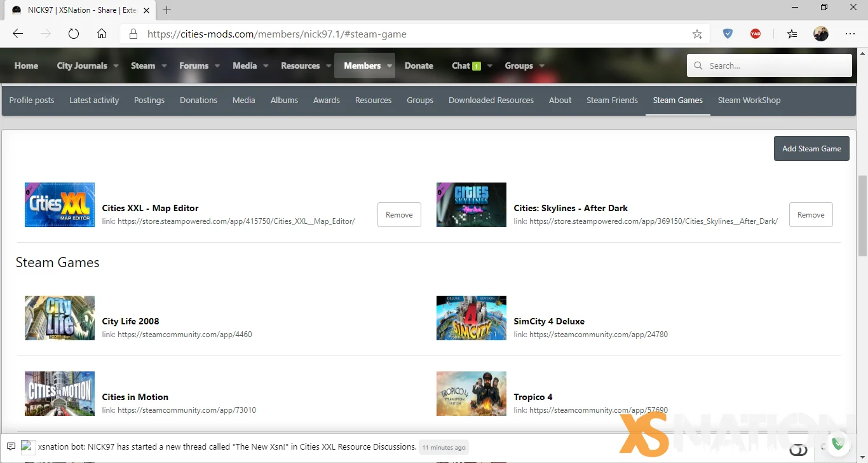The width and height of the screenshot is (868, 463).
Task: Remove Cities: Skylines - After Dark
Action: (811, 215)
